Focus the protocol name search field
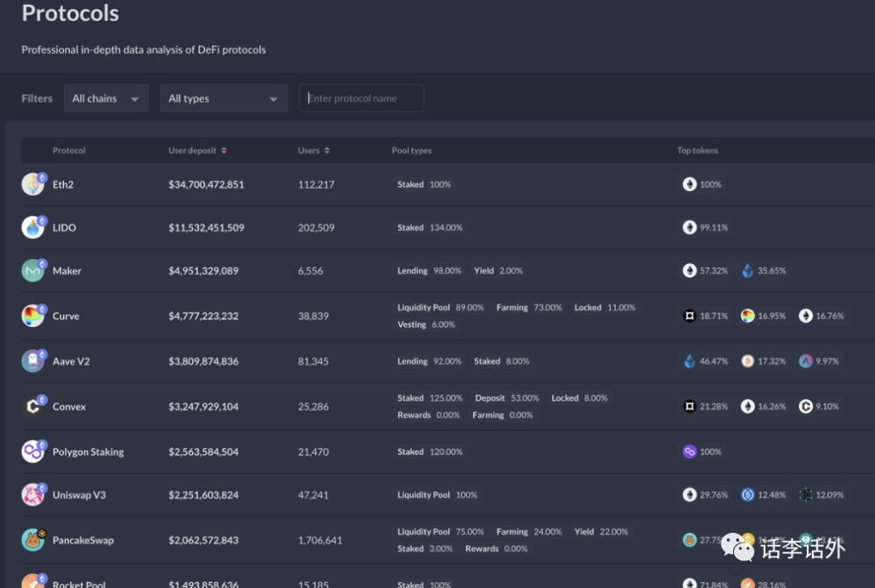The height and width of the screenshot is (588, 875). point(361,98)
